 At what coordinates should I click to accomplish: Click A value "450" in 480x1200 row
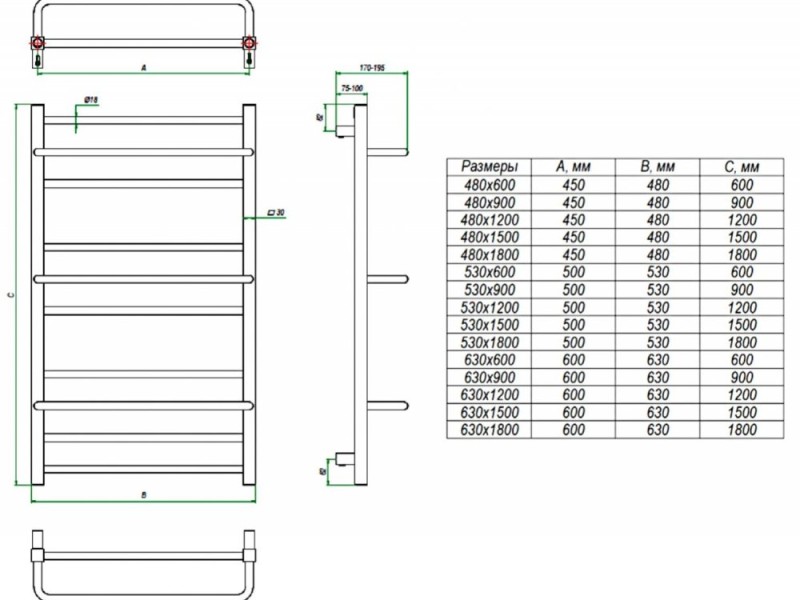coord(573,220)
